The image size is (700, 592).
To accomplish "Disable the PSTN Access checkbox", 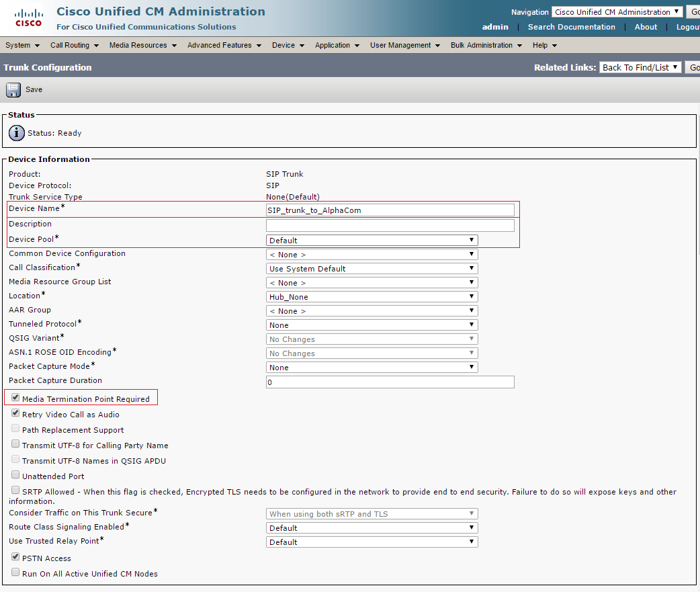I will pos(15,557).
